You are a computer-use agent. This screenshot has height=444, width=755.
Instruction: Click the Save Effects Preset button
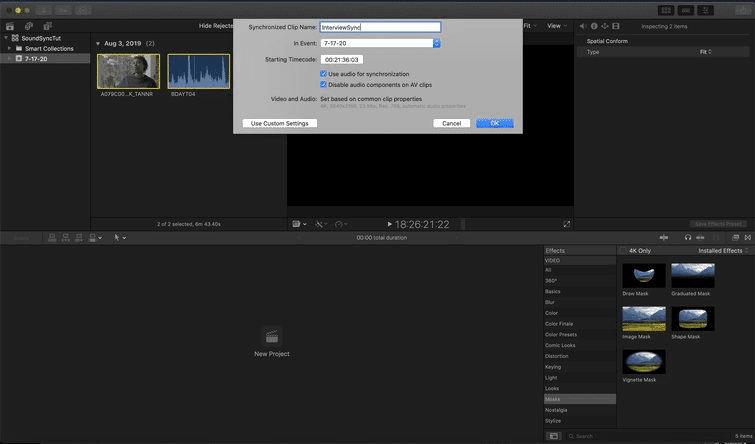tap(718, 224)
